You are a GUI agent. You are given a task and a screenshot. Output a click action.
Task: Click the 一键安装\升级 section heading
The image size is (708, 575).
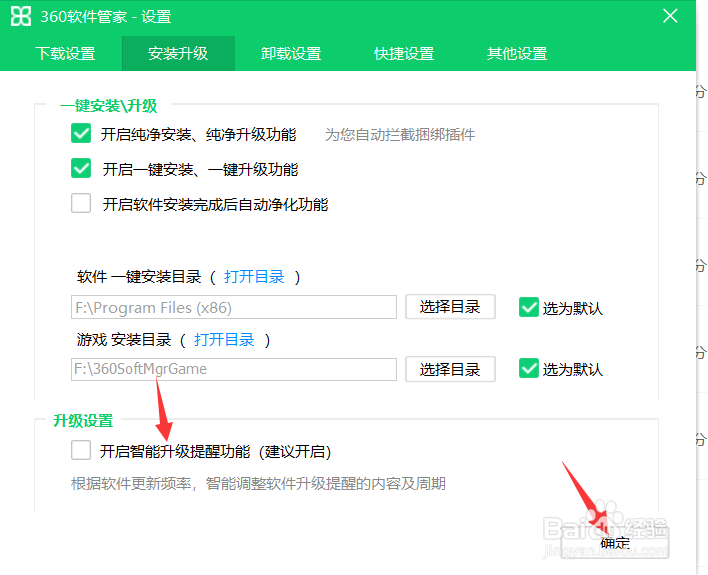[x=108, y=106]
